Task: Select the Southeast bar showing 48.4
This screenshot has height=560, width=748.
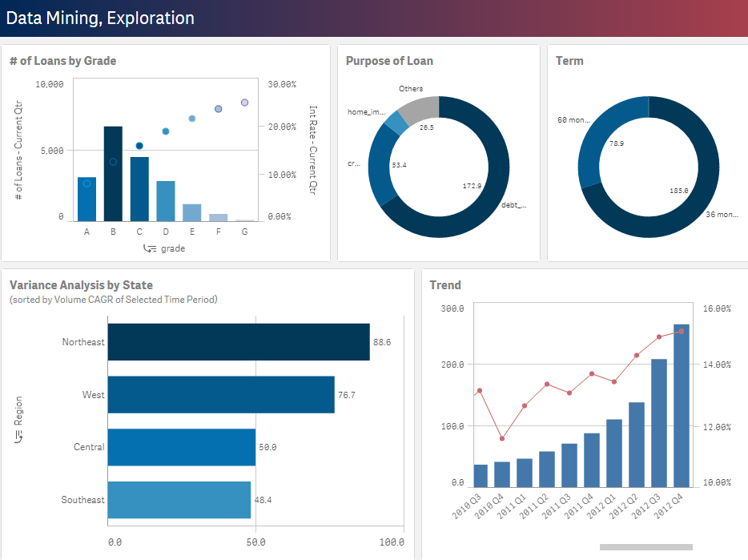Action: coord(179,500)
